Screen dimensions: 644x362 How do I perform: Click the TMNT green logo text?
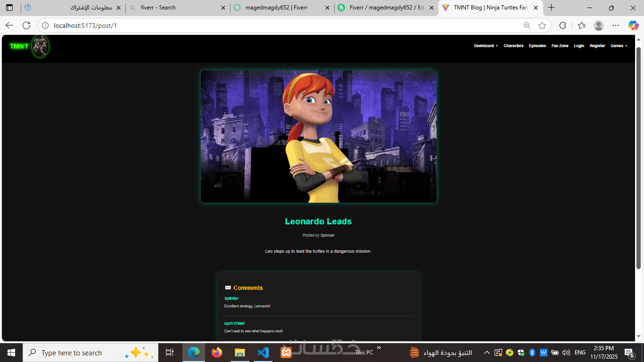coord(19,46)
